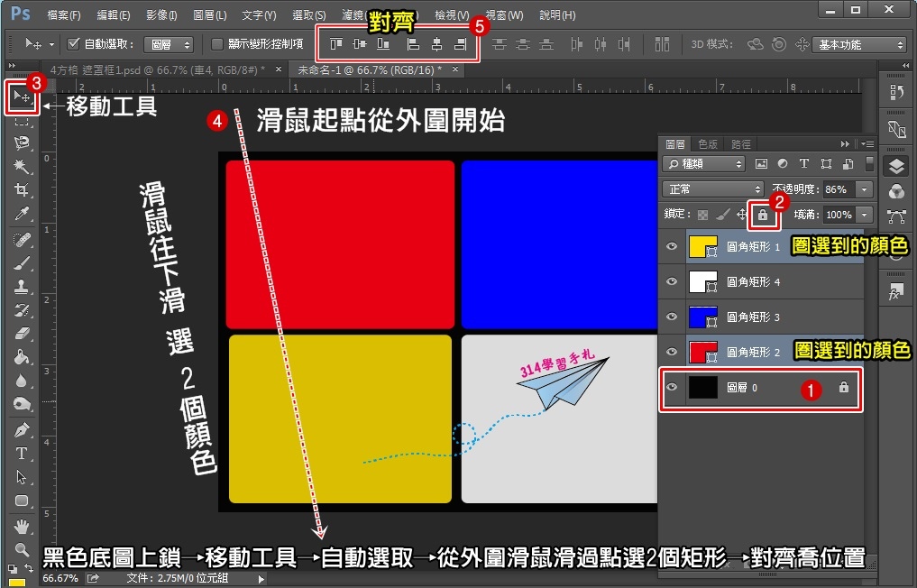Viewport: 917px width, 588px height.
Task: Open the fill slider arrow
Action: pyautogui.click(x=864, y=215)
